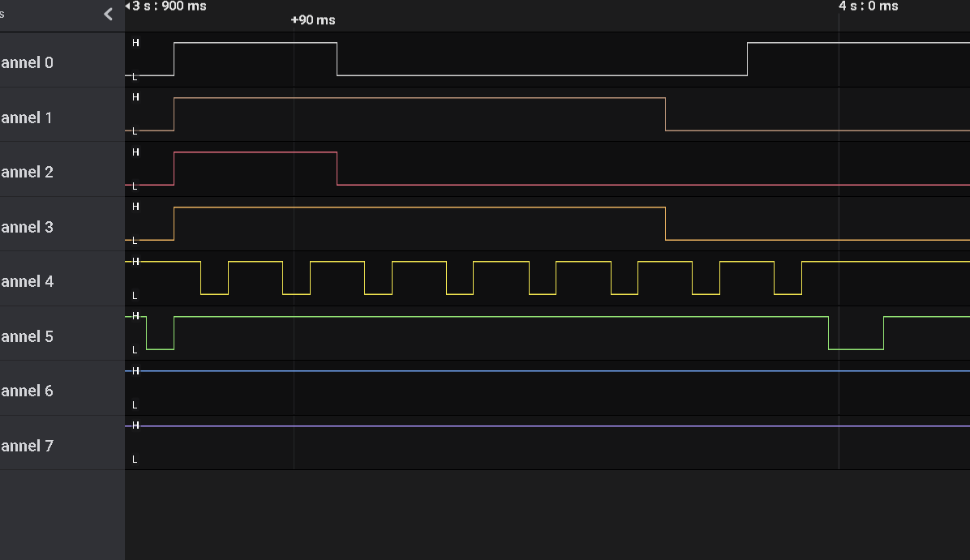This screenshot has width=970, height=560.
Task: Select the Channel 7 label
Action: click(27, 446)
